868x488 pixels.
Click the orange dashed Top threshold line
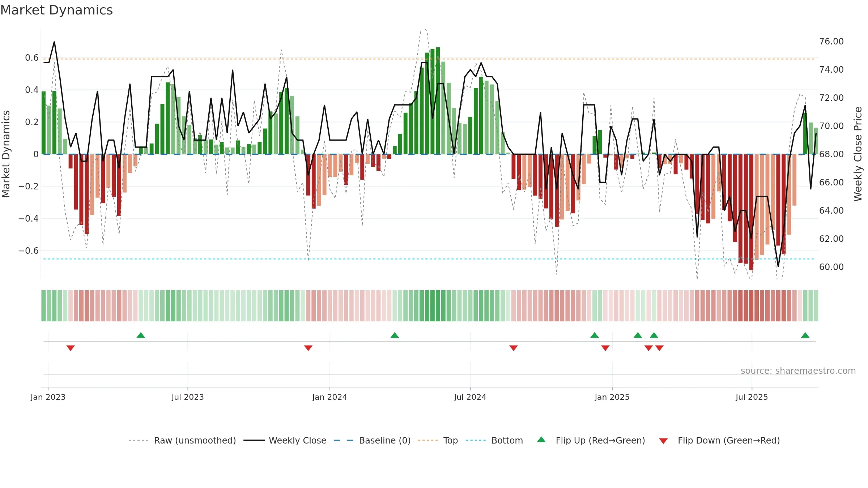430,59
